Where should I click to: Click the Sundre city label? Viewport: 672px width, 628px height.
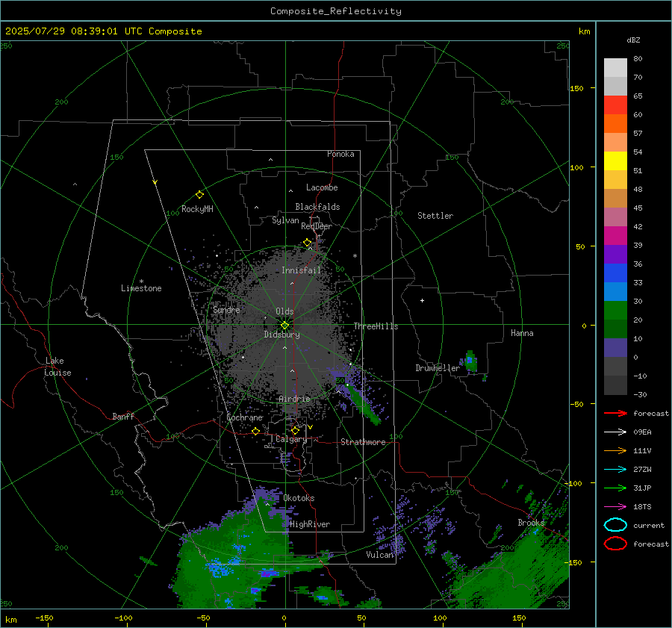point(226,309)
